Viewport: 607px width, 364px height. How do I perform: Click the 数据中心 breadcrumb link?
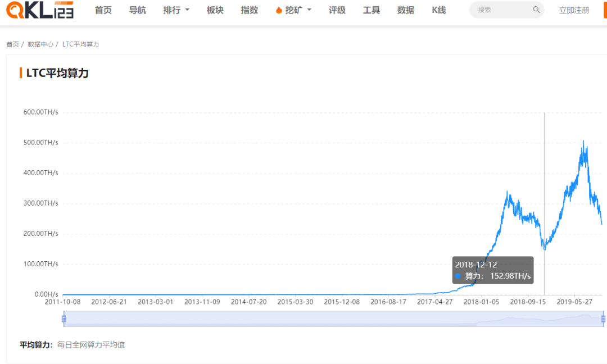(x=42, y=44)
